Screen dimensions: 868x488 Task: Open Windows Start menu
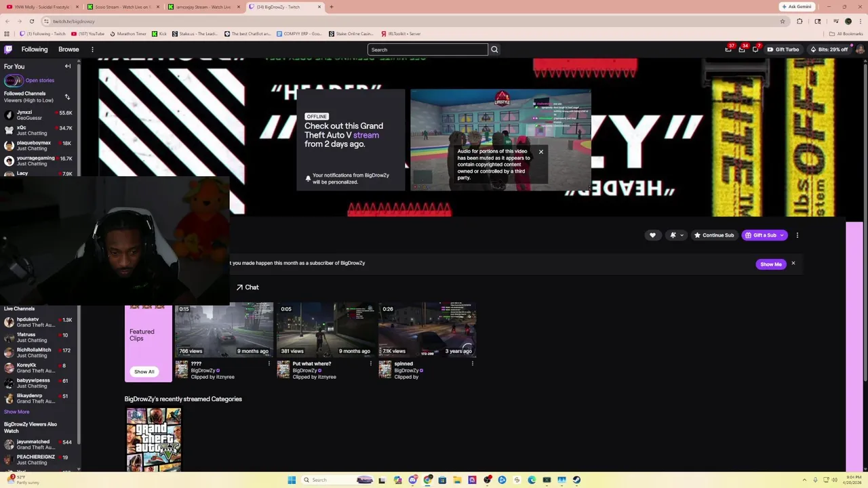292,480
